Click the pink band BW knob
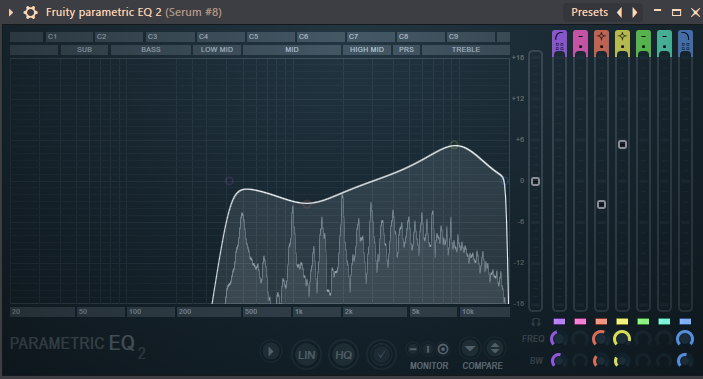 pyautogui.click(x=580, y=360)
